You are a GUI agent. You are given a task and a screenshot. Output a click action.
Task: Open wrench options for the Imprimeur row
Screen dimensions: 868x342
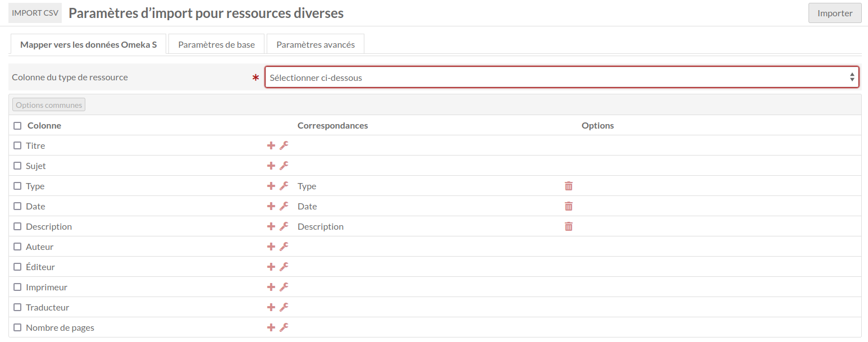pyautogui.click(x=284, y=287)
